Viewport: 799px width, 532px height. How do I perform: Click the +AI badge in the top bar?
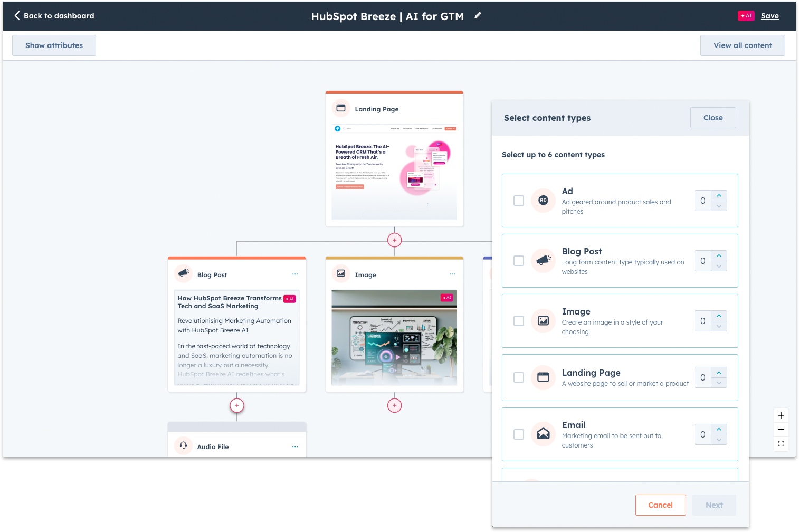point(746,15)
